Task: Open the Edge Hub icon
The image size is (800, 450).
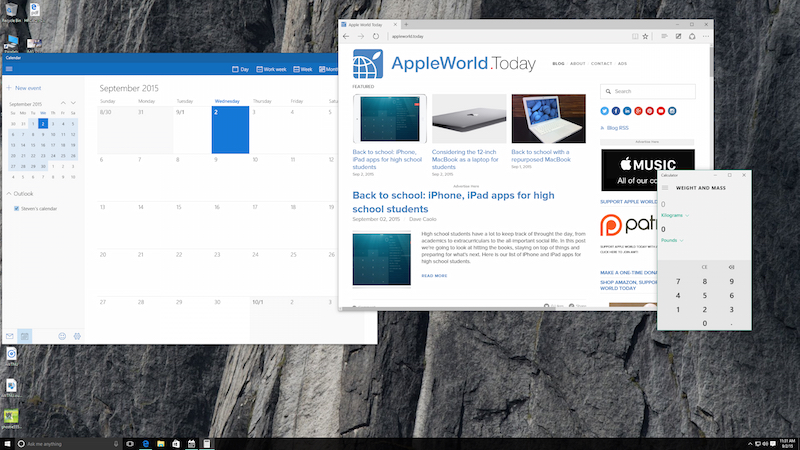Action: tap(664, 36)
